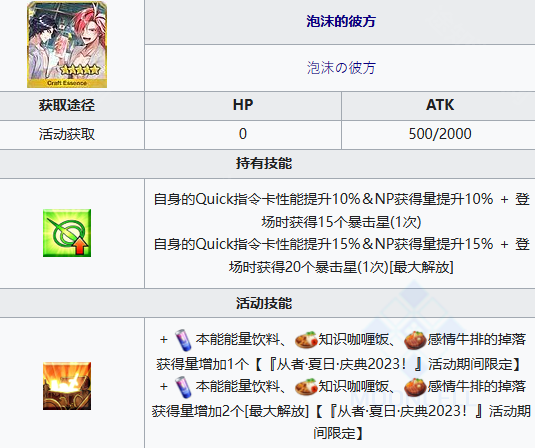The image size is (535, 448).
Task: Click the 获取途径 header cell
Action: tap(67, 105)
